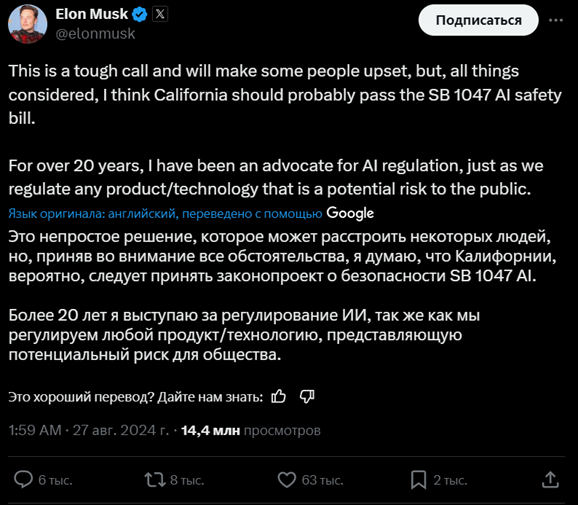Image resolution: width=578 pixels, height=505 pixels.
Task: Click the 63 тыс. likes count
Action: (x=322, y=480)
